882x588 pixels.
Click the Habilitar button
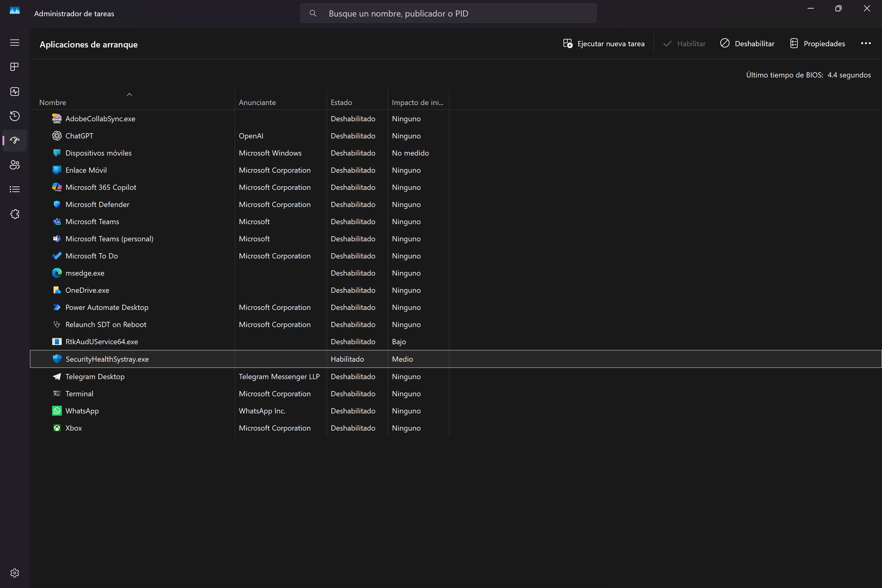[684, 44]
